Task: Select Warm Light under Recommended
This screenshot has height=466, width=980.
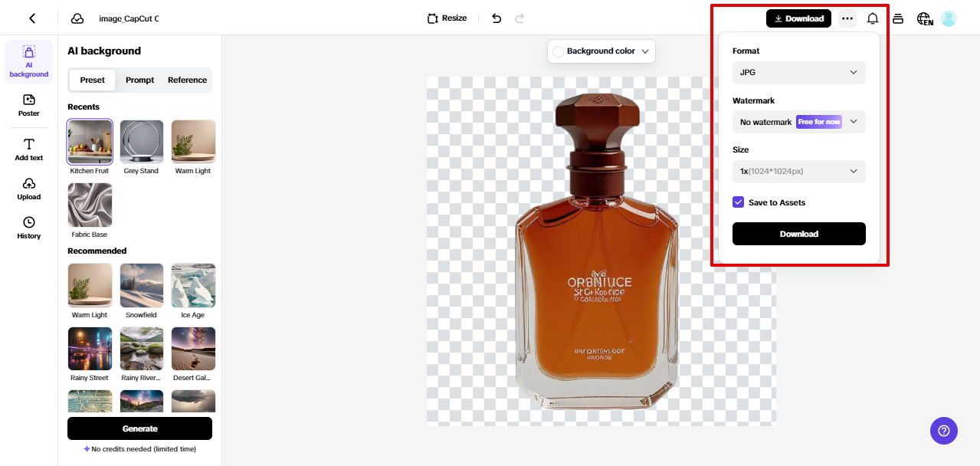Action: [90, 286]
